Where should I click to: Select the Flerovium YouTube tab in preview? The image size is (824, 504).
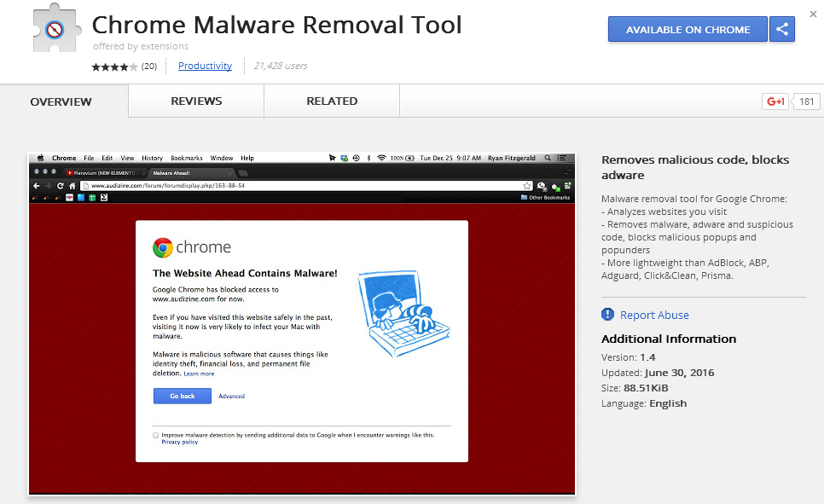coord(104,173)
